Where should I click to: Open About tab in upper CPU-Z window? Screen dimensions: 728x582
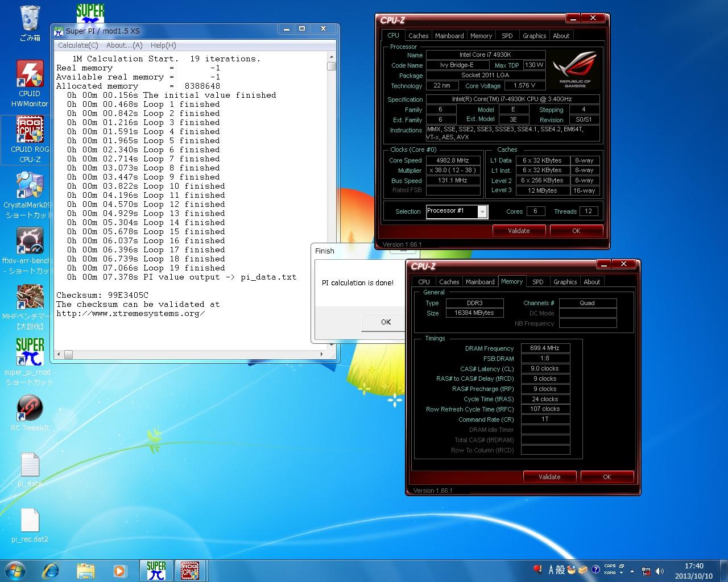(561, 36)
